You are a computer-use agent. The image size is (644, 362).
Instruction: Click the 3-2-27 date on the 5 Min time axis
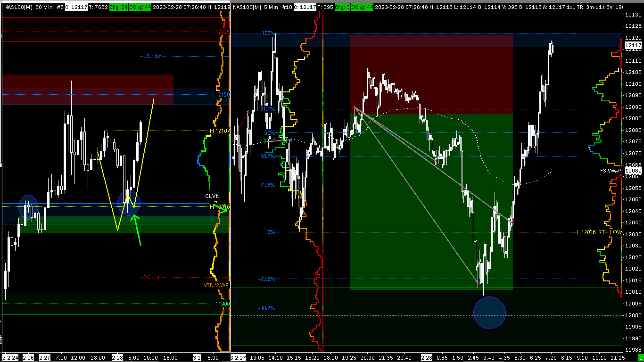(239, 358)
